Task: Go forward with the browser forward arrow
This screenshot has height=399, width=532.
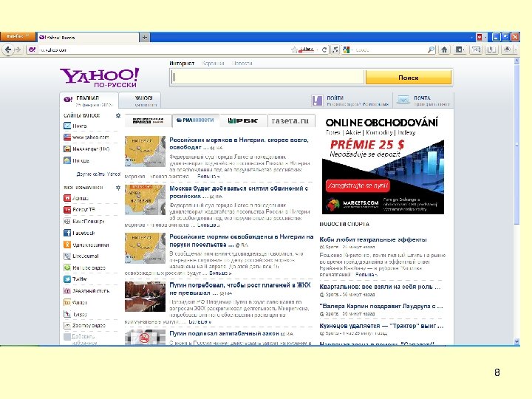Action: click(18, 50)
